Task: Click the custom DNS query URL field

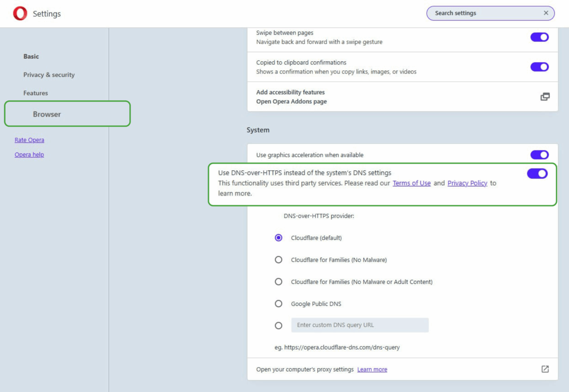Action: [x=360, y=325]
